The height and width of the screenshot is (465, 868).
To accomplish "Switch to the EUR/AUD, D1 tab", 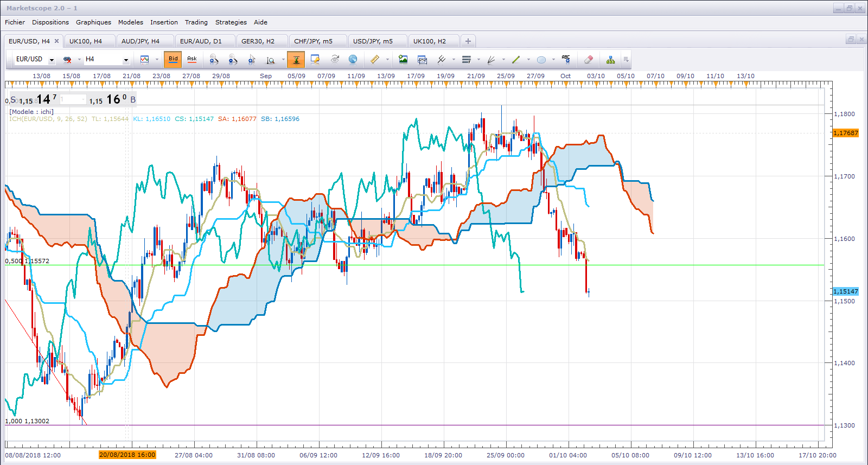I will [206, 41].
